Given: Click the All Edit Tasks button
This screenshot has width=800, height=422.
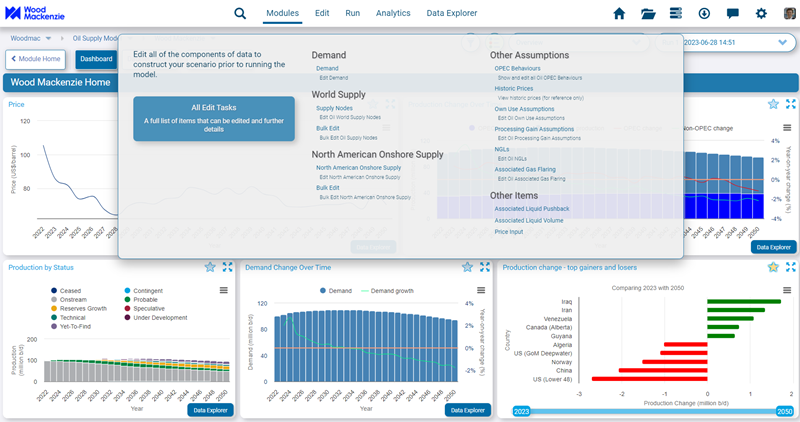Looking at the screenshot, I should click(214, 118).
